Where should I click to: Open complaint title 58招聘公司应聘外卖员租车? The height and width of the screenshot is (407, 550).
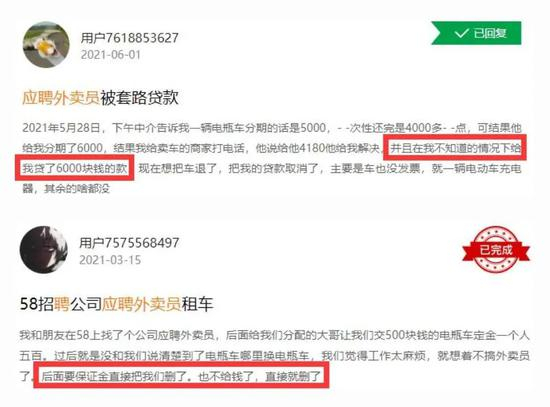116,304
